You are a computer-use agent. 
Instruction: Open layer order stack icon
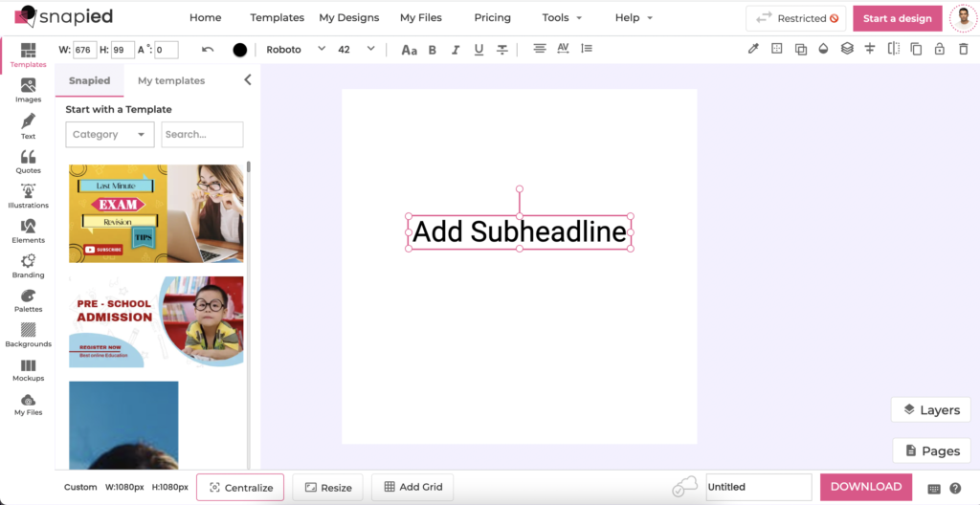point(847,48)
